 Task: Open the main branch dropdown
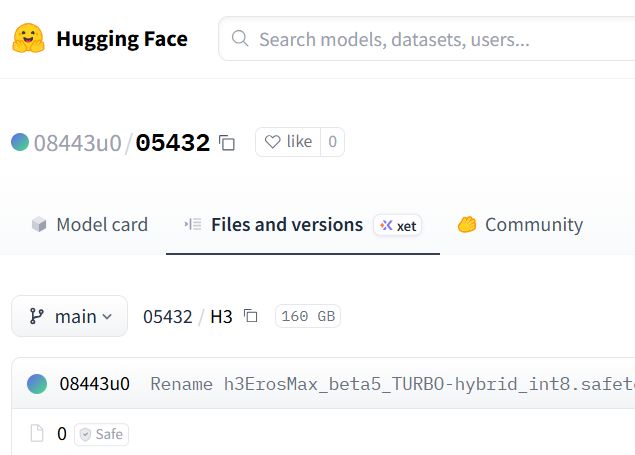click(x=70, y=316)
